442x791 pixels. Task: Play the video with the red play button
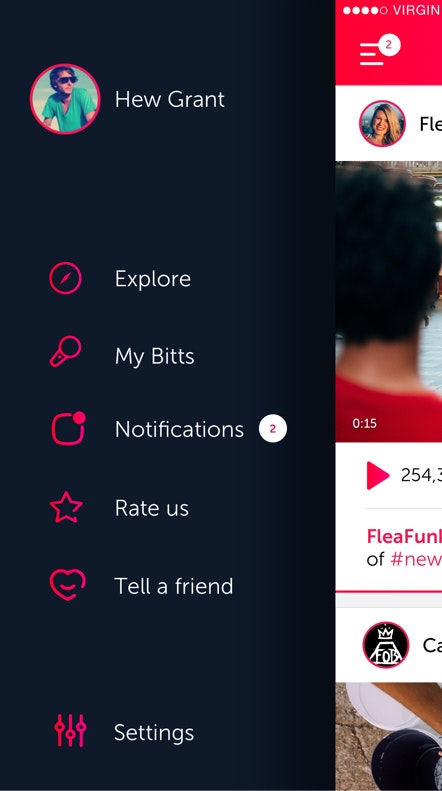tap(377, 475)
